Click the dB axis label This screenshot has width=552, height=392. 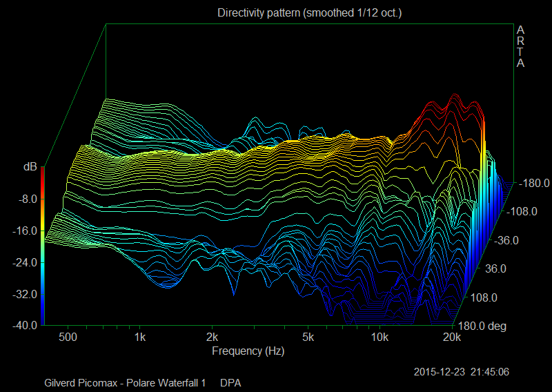coord(30,166)
